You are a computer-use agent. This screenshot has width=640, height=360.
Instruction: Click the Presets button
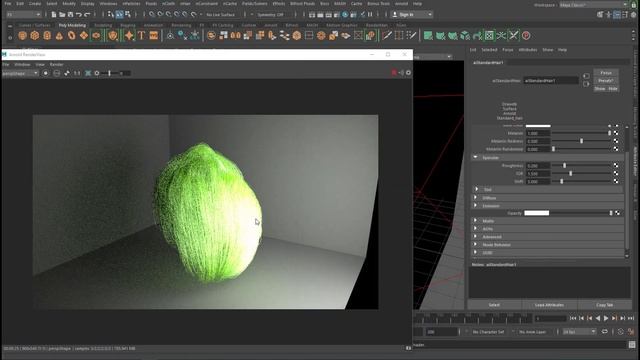click(606, 80)
